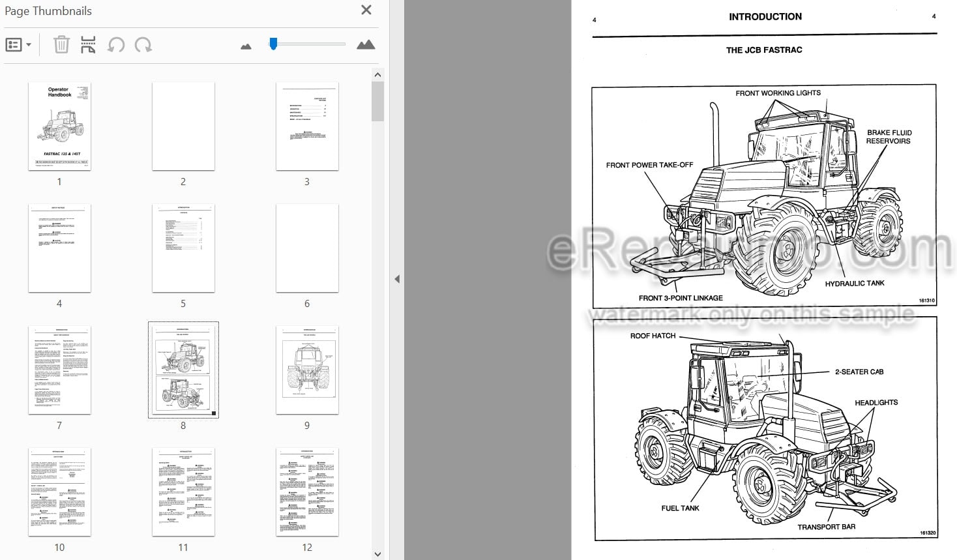Select the page 11 thumbnail
957x560 pixels.
click(x=183, y=492)
